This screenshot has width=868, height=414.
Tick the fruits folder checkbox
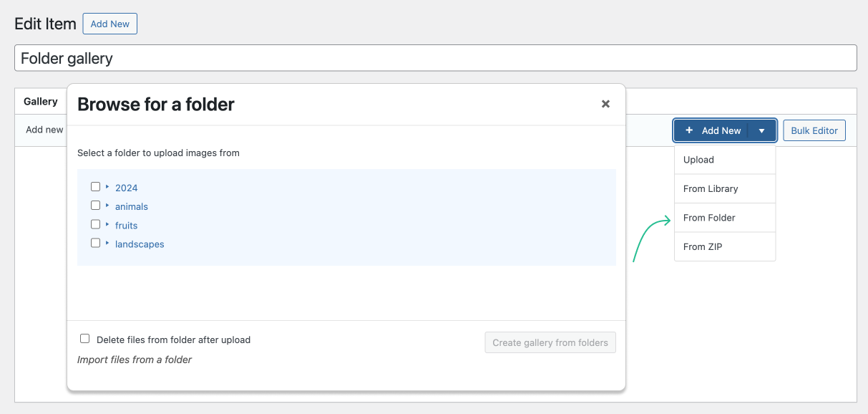(x=96, y=224)
